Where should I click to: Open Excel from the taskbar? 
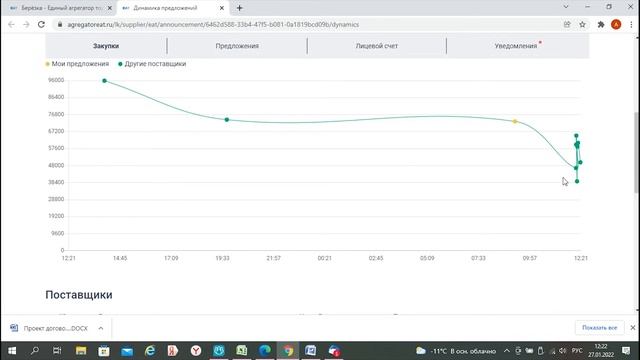[x=242, y=351]
